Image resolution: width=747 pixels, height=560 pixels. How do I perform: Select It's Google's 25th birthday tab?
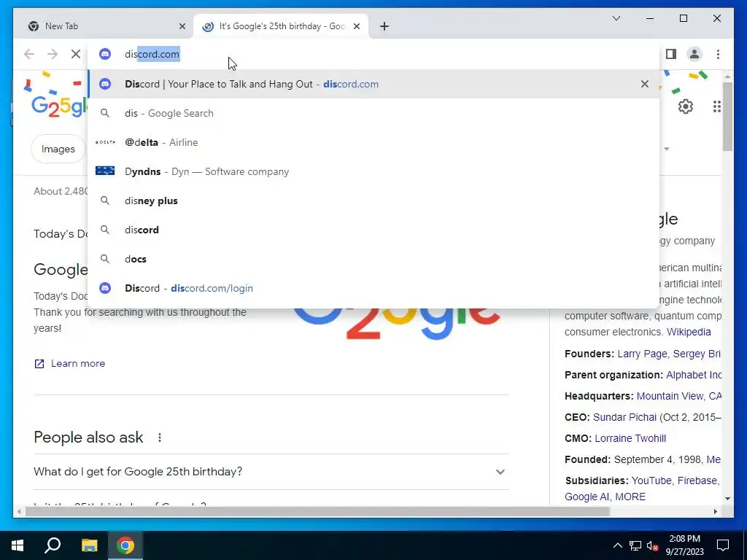[x=281, y=26]
